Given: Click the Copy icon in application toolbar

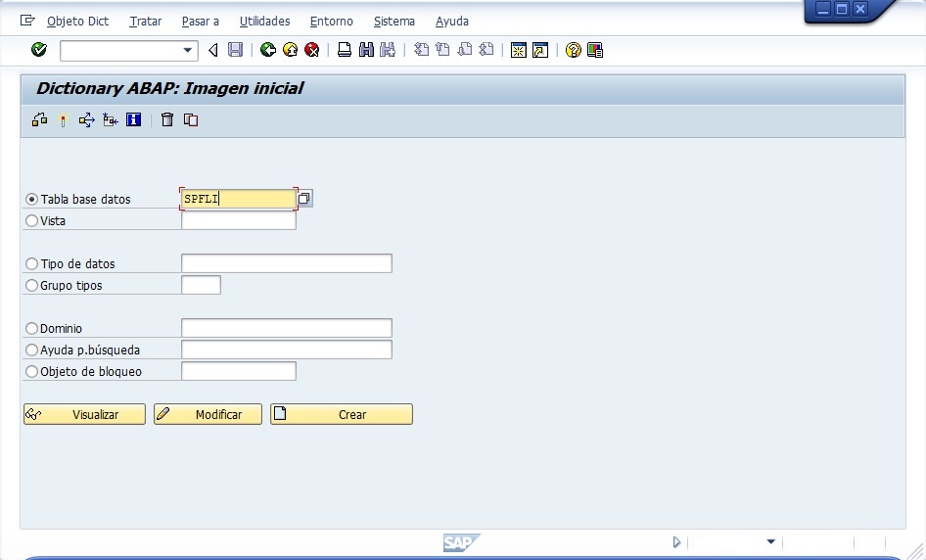Looking at the screenshot, I should point(191,119).
